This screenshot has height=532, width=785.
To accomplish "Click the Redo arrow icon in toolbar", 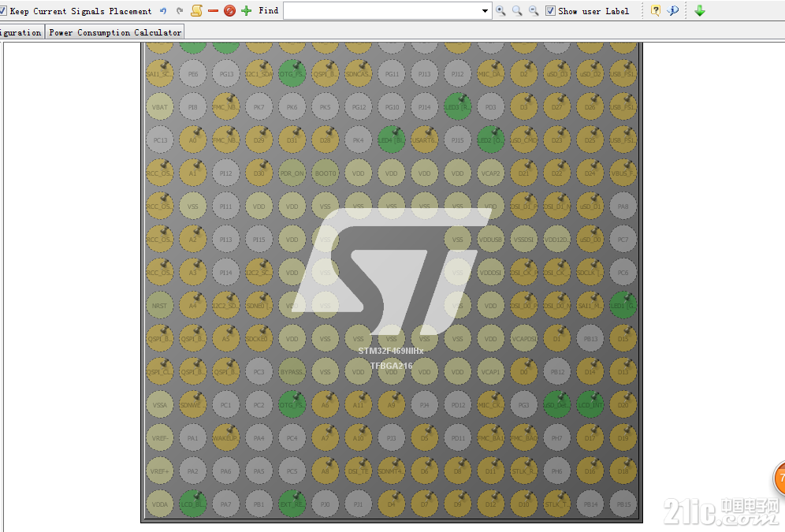I will tap(180, 10).
